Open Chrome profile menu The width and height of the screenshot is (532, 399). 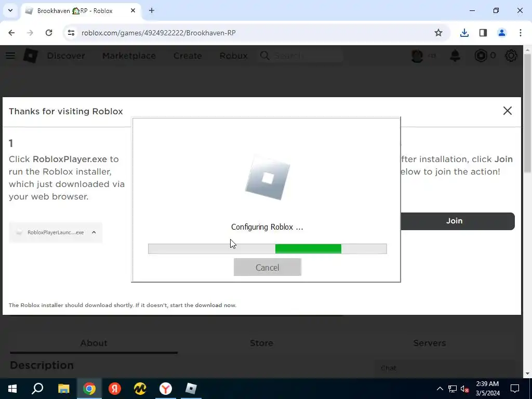(502, 33)
